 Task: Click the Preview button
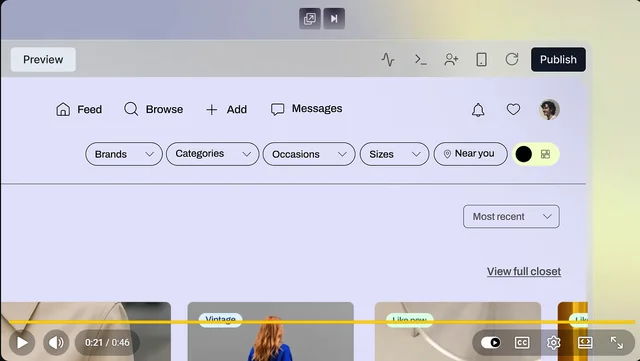click(43, 60)
